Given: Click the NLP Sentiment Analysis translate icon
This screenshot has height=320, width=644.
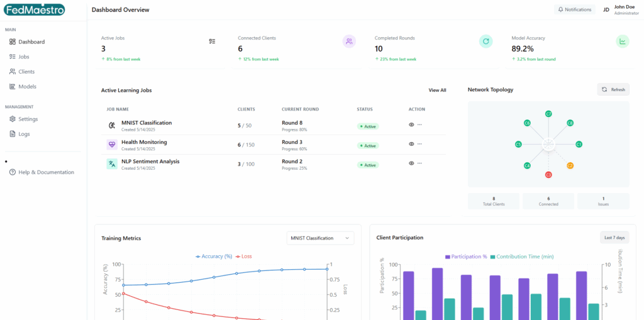Looking at the screenshot, I should click(x=112, y=164).
